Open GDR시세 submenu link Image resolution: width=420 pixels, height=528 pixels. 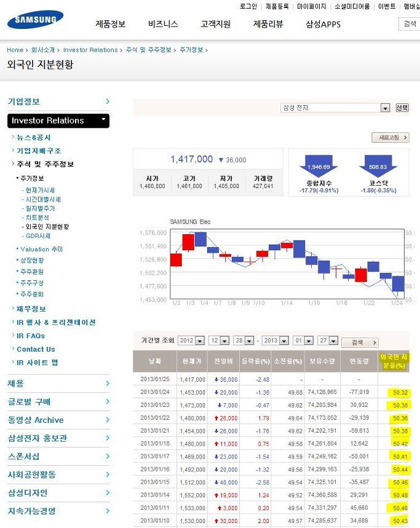pos(38,235)
